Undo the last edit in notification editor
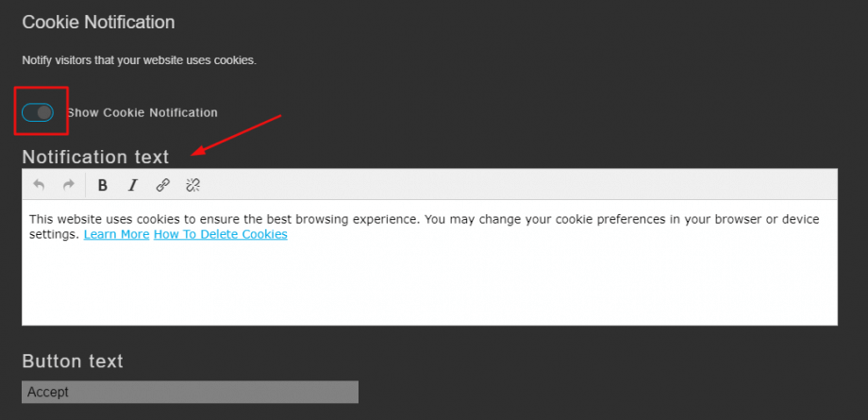 click(39, 185)
